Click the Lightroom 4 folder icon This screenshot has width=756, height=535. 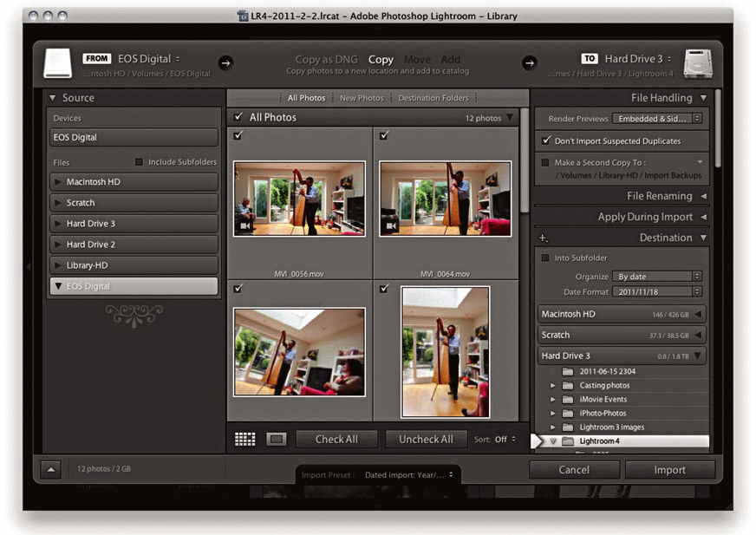(568, 441)
